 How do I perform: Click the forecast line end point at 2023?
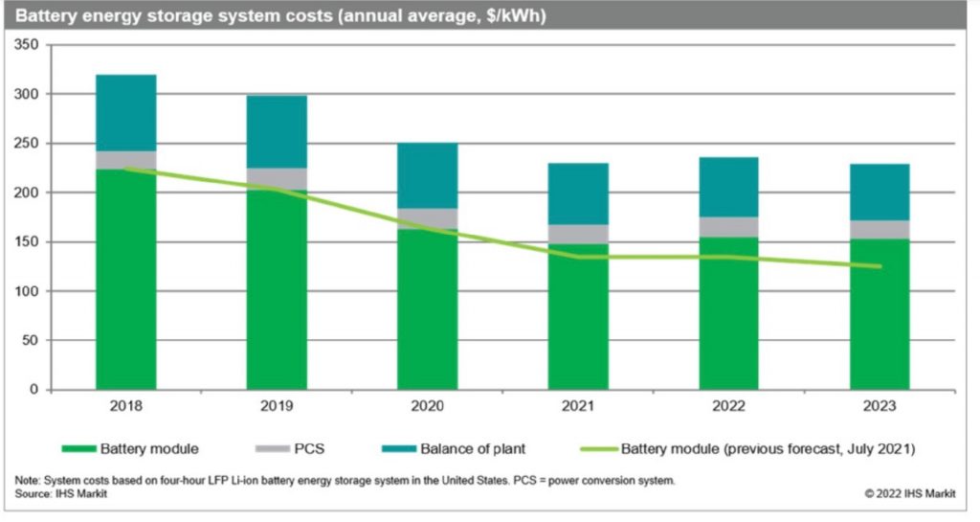pos(880,266)
